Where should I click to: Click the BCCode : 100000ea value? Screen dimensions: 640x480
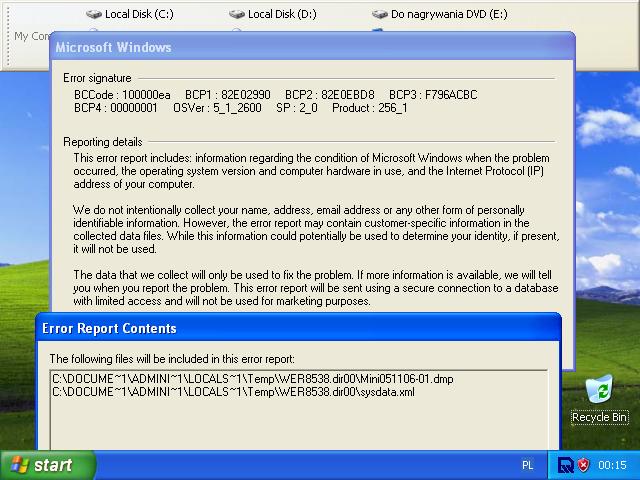[x=122, y=95]
